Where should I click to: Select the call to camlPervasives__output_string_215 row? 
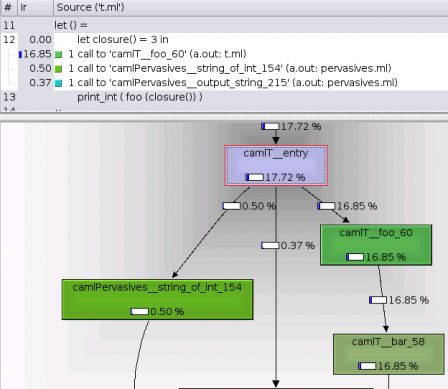point(224,83)
